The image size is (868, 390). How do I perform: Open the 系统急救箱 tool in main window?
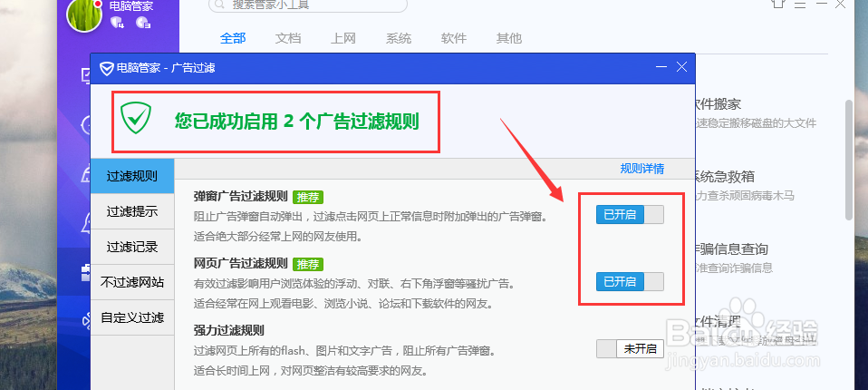725,177
